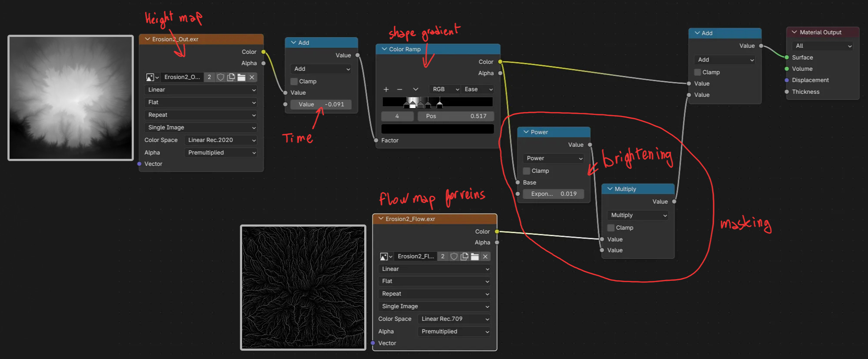Screen dimensions: 868x359
Task: Enable Clamp on Multiply node
Action: (x=611, y=228)
